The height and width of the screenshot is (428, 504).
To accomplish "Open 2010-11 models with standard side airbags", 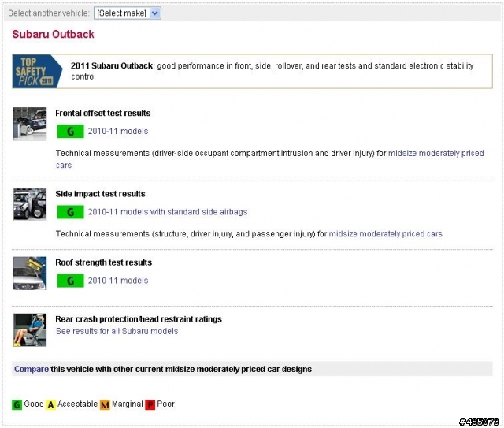I will 168,212.
